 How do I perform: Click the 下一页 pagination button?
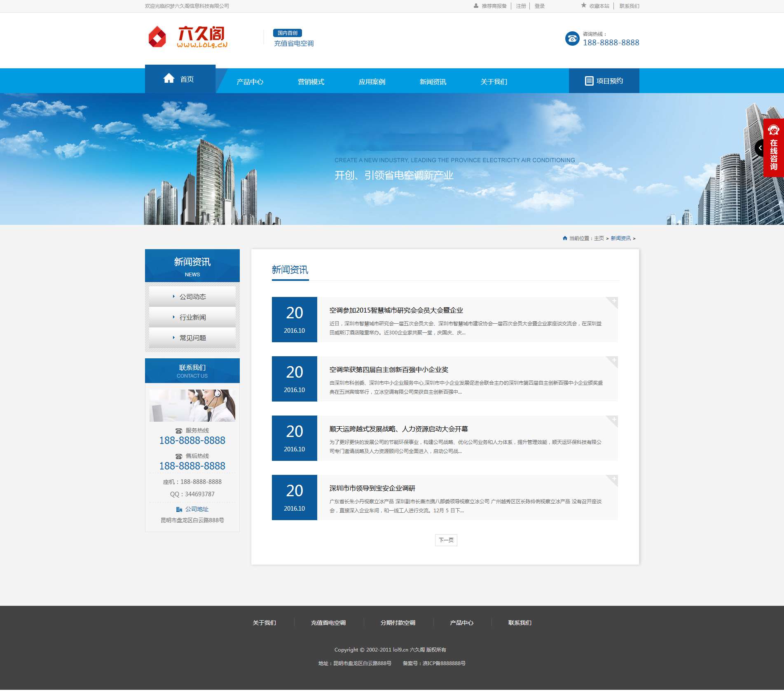click(x=446, y=540)
